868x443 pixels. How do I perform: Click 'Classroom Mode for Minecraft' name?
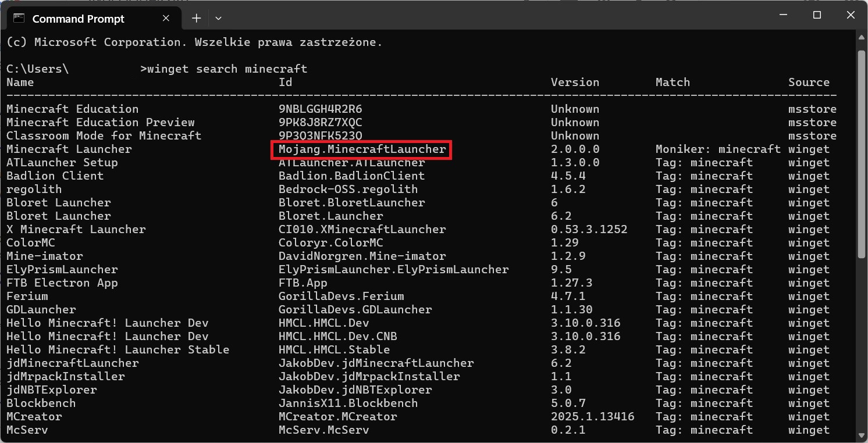104,136
